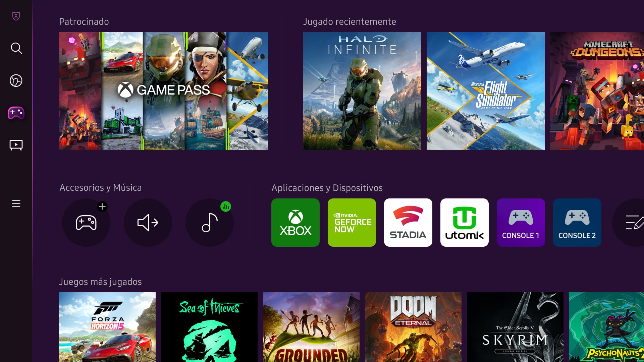Select Console 2 device
The height and width of the screenshot is (362, 644).
point(577,222)
